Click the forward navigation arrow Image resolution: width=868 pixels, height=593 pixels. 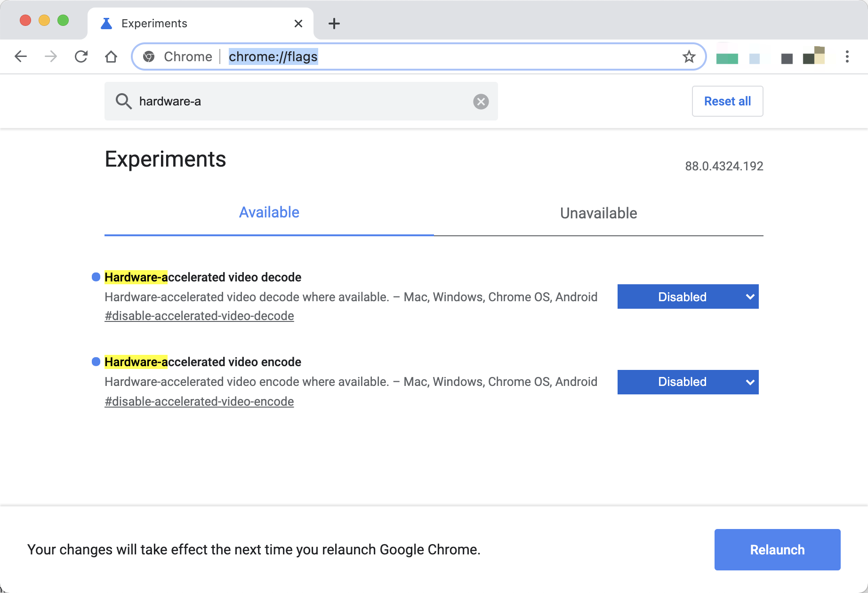point(51,57)
